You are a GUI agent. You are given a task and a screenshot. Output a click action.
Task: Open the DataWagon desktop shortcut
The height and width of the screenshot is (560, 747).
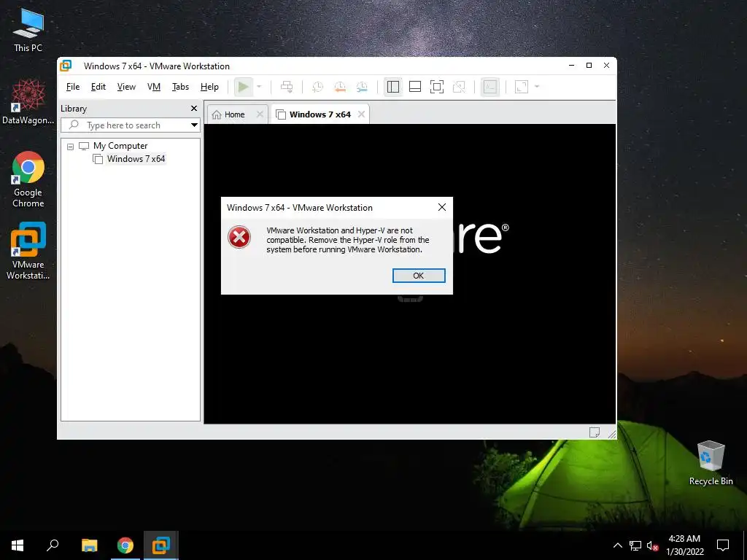click(x=28, y=102)
